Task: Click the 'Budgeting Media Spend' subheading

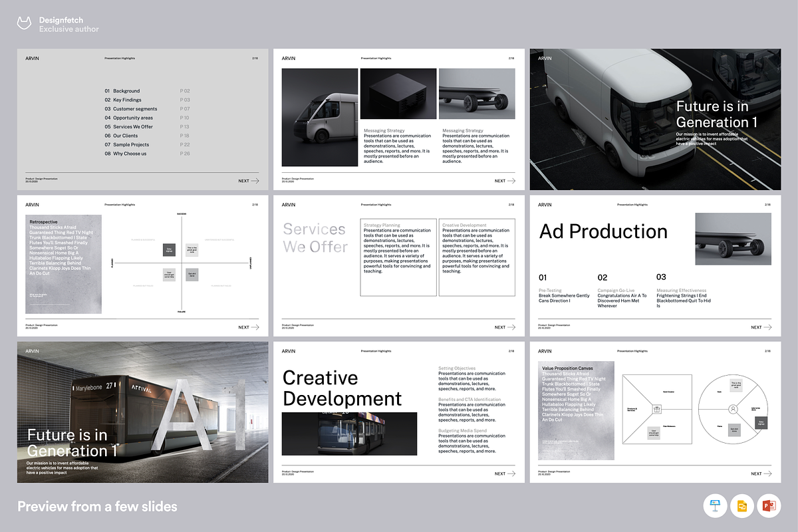Action: tap(463, 431)
